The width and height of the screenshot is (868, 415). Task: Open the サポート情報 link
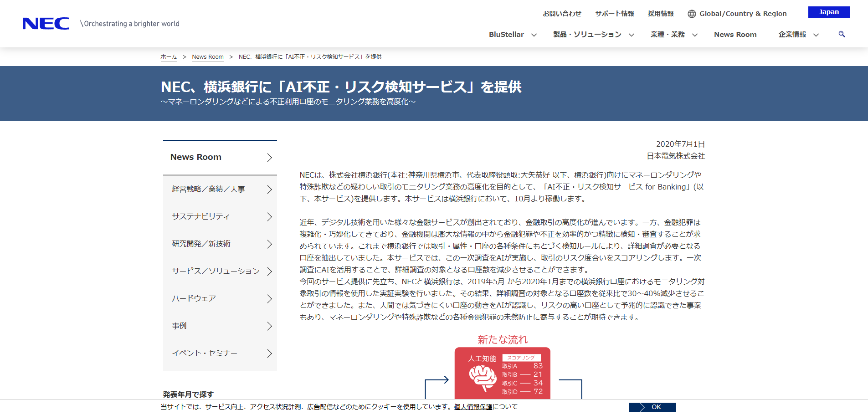click(614, 14)
